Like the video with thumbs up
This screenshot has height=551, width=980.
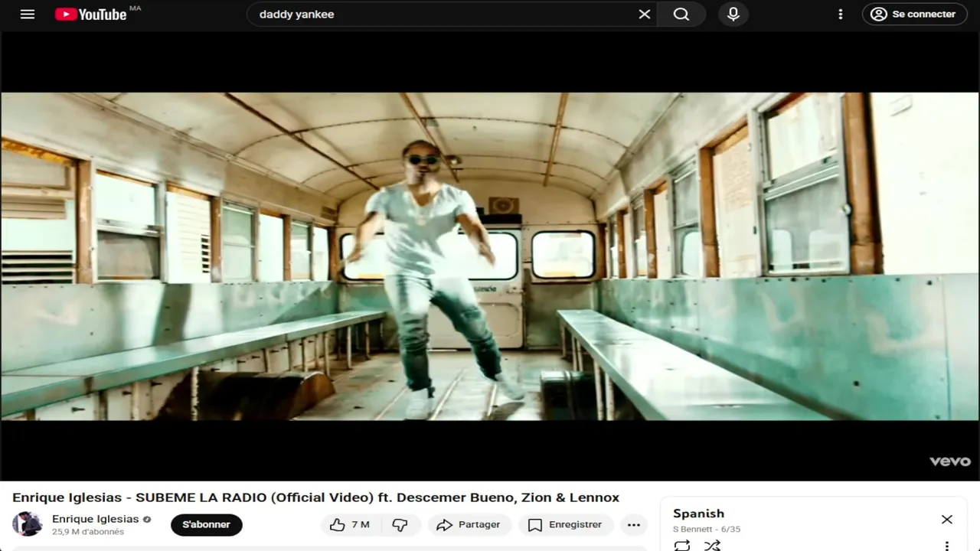coord(350,524)
